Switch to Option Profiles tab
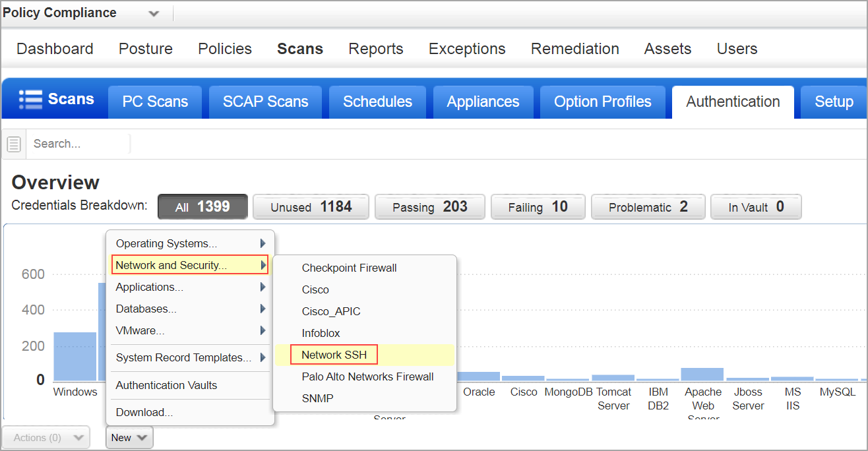The image size is (868, 451). coord(602,102)
